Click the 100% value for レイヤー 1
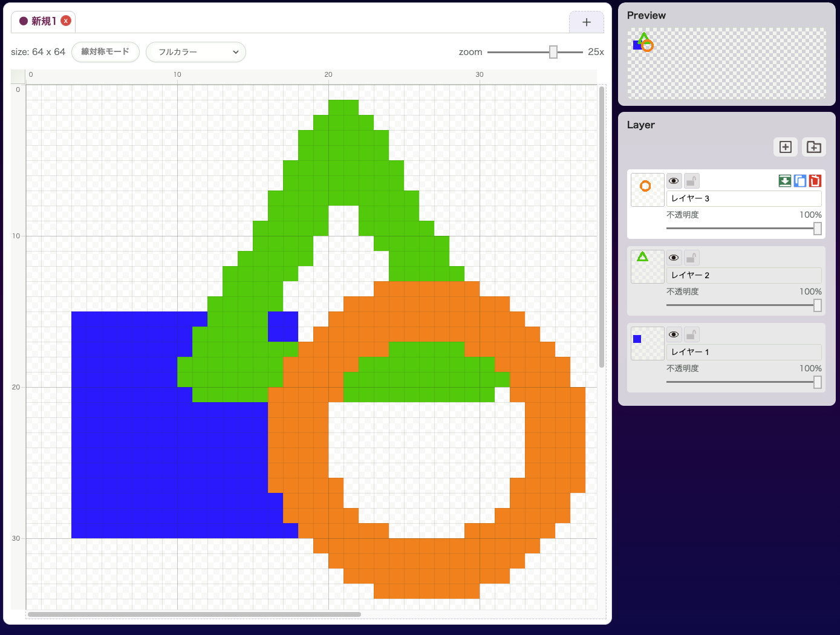 click(x=810, y=368)
